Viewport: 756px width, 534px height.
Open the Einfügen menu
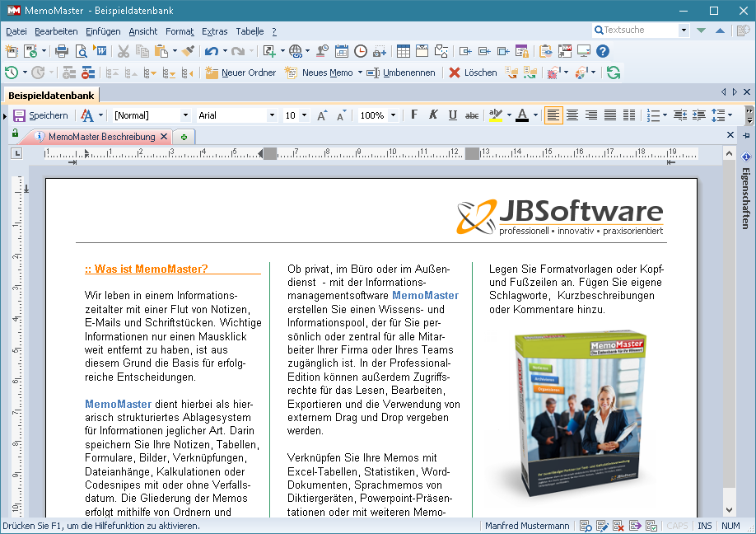[103, 31]
